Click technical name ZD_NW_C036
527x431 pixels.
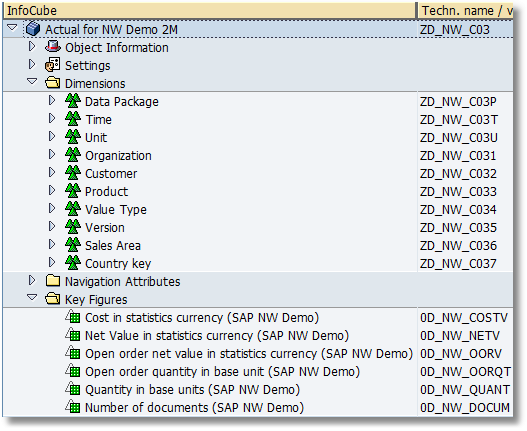pyautogui.click(x=458, y=245)
